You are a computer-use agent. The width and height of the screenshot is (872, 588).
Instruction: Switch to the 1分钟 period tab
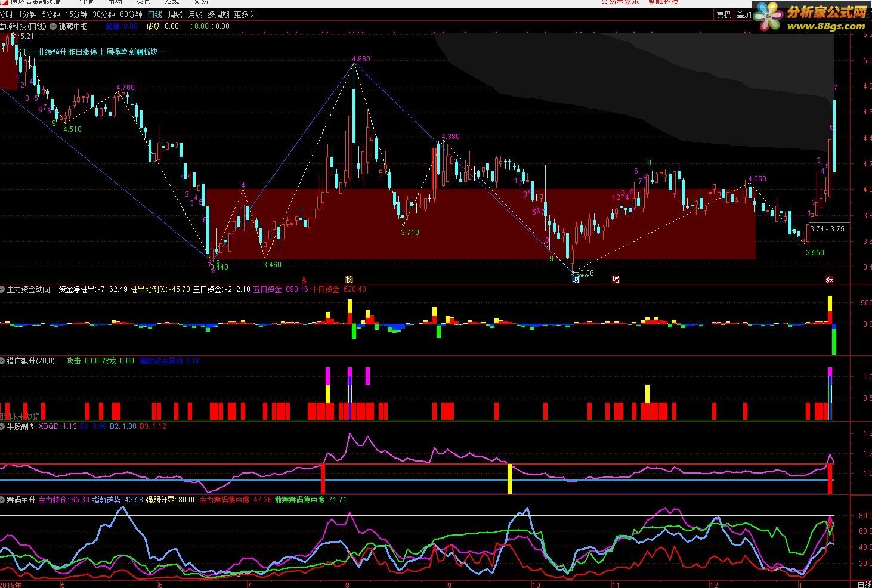27,14
